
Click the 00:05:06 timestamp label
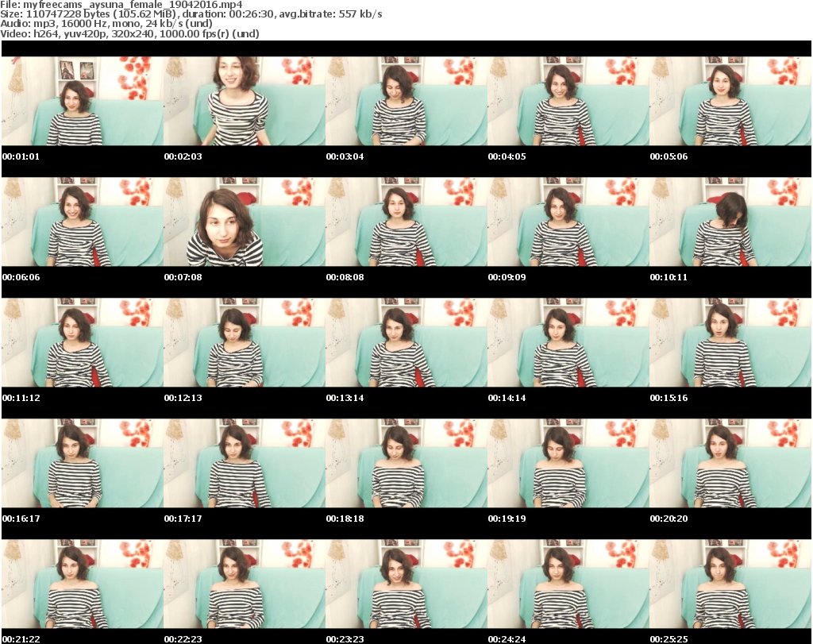(669, 156)
